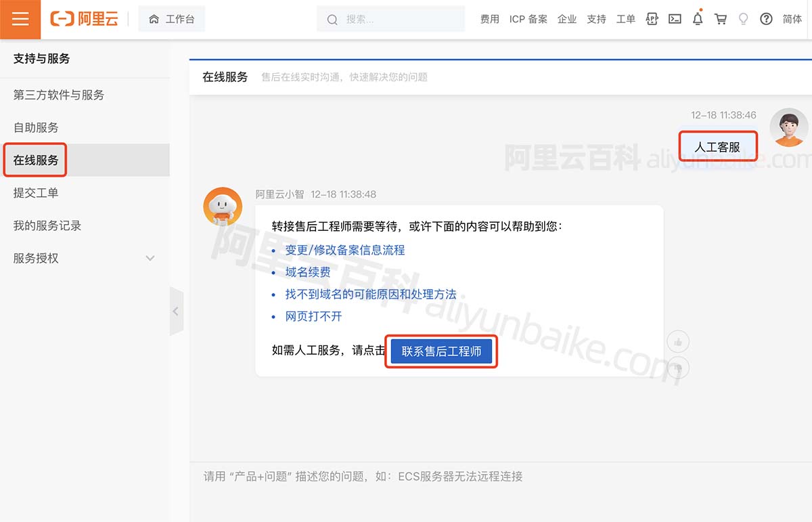This screenshot has height=522, width=812.
Task: Click the 支持与服务 sidebar heading
Action: tap(42, 59)
